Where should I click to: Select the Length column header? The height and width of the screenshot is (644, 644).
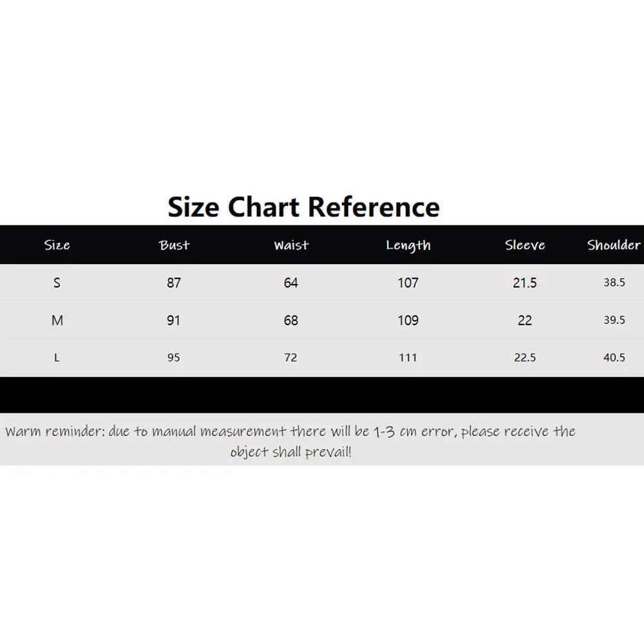click(x=408, y=245)
